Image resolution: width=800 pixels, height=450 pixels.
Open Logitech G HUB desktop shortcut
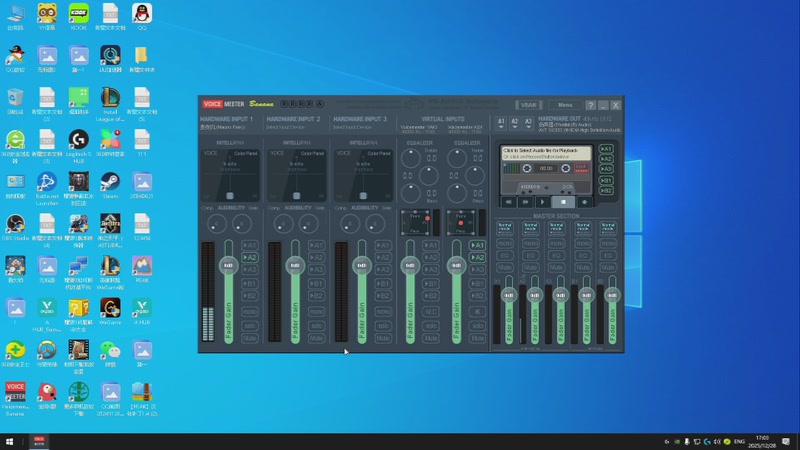79,145
